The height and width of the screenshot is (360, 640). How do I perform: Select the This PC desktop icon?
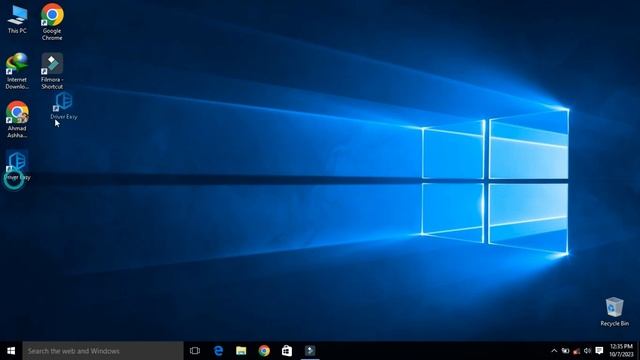coord(17,19)
